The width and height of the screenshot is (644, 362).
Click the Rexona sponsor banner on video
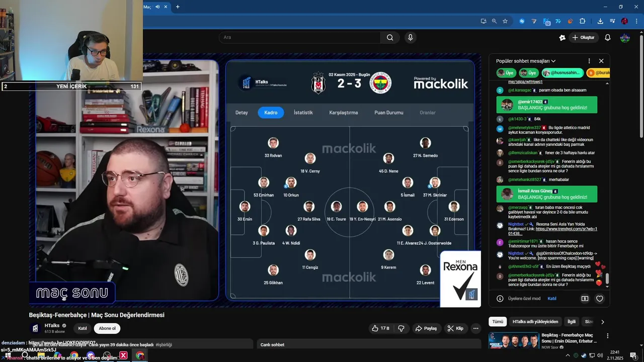click(460, 279)
